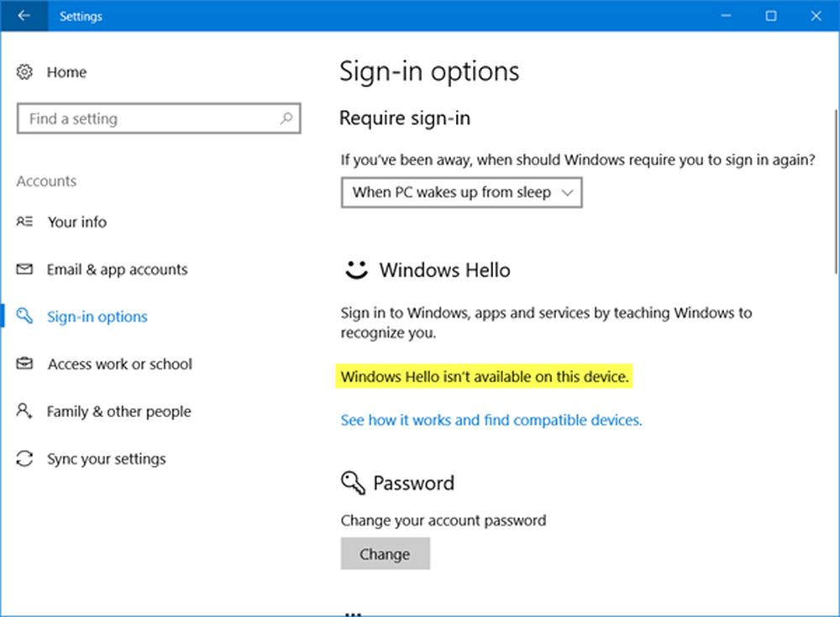This screenshot has width=840, height=617.
Task: Click the briefcase icon for work access
Action: [24, 363]
